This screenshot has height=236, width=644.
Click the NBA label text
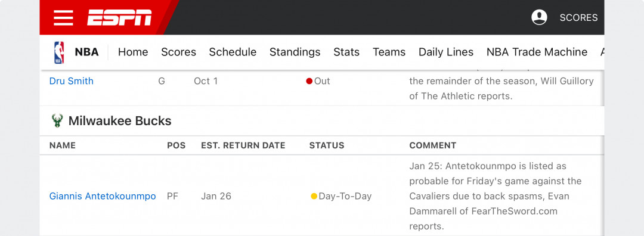[x=86, y=52]
